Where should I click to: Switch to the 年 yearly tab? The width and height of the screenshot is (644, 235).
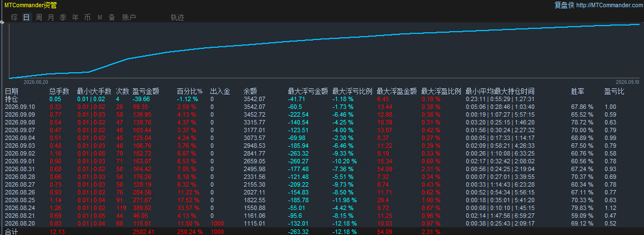click(x=75, y=17)
